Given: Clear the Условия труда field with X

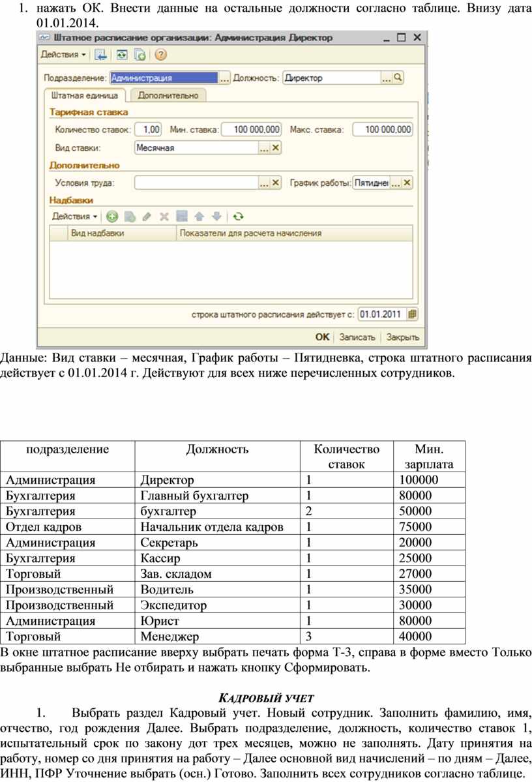Looking at the screenshot, I should [275, 183].
